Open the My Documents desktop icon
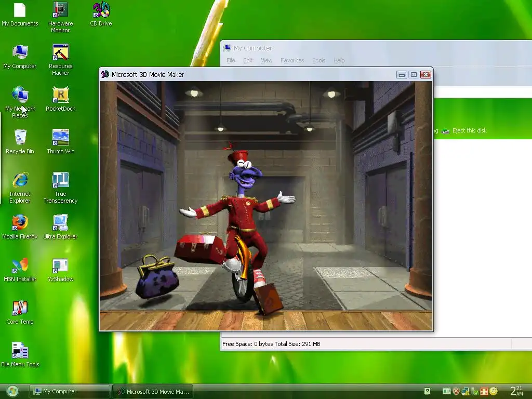The width and height of the screenshot is (532, 399). pos(20,14)
